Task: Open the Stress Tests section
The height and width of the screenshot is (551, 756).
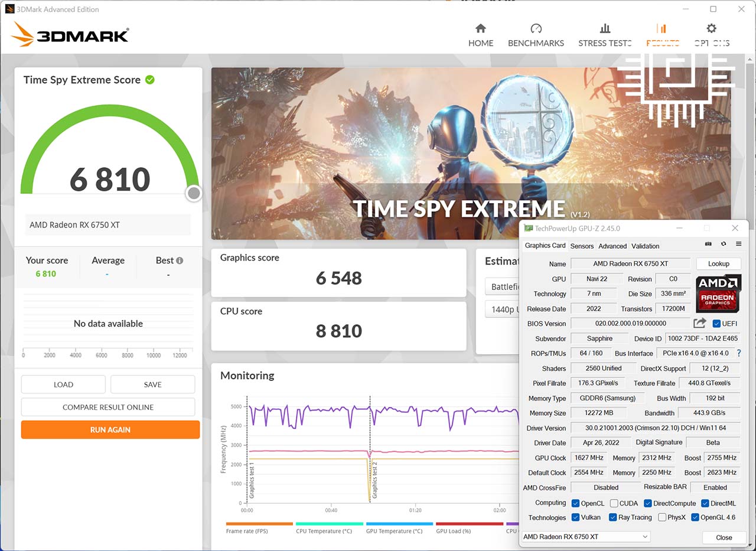Action: pyautogui.click(x=605, y=35)
